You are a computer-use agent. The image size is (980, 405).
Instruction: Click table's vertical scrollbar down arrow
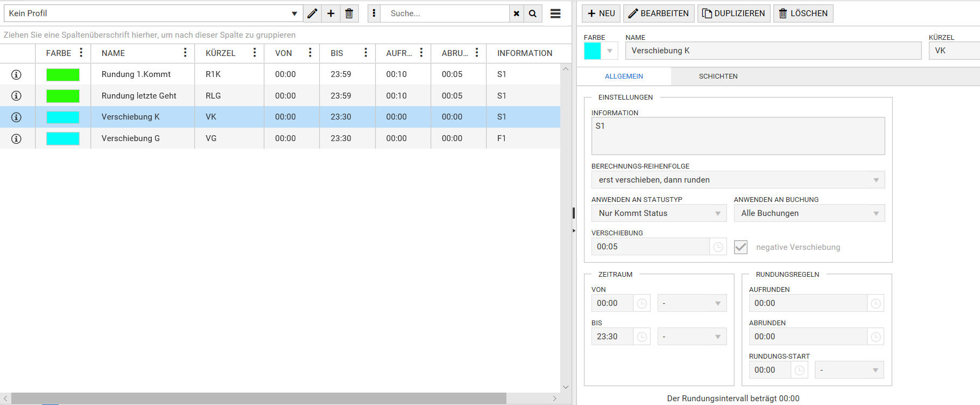pyautogui.click(x=566, y=387)
